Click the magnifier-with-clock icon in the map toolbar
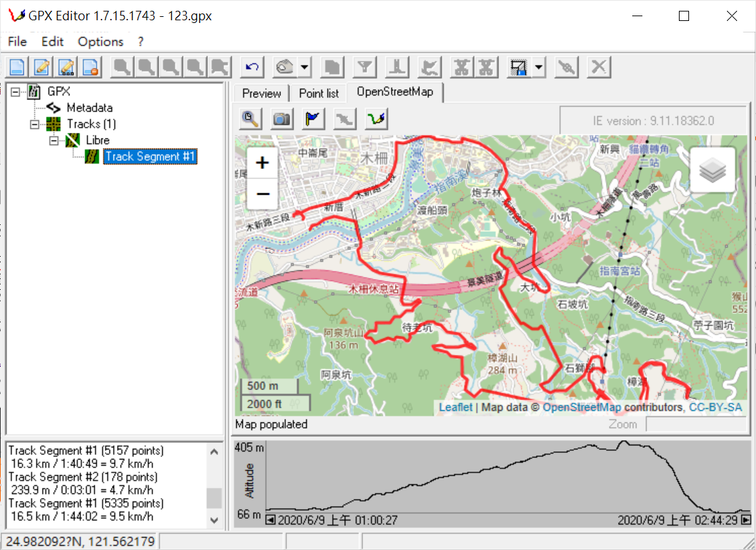This screenshot has height=550, width=756. [x=251, y=118]
